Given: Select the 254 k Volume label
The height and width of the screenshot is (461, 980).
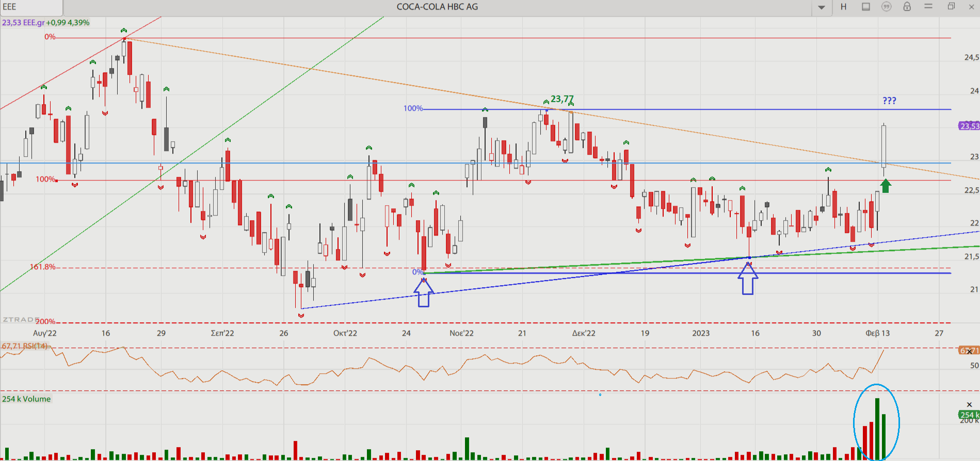Looking at the screenshot, I should coord(26,399).
